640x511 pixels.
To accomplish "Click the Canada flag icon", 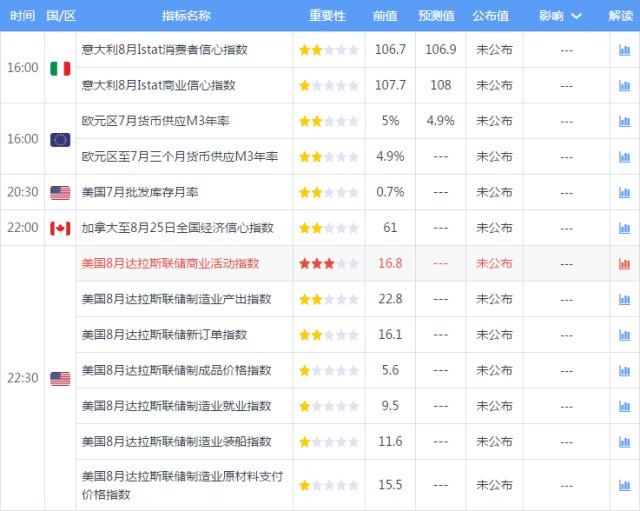I will (x=60, y=228).
